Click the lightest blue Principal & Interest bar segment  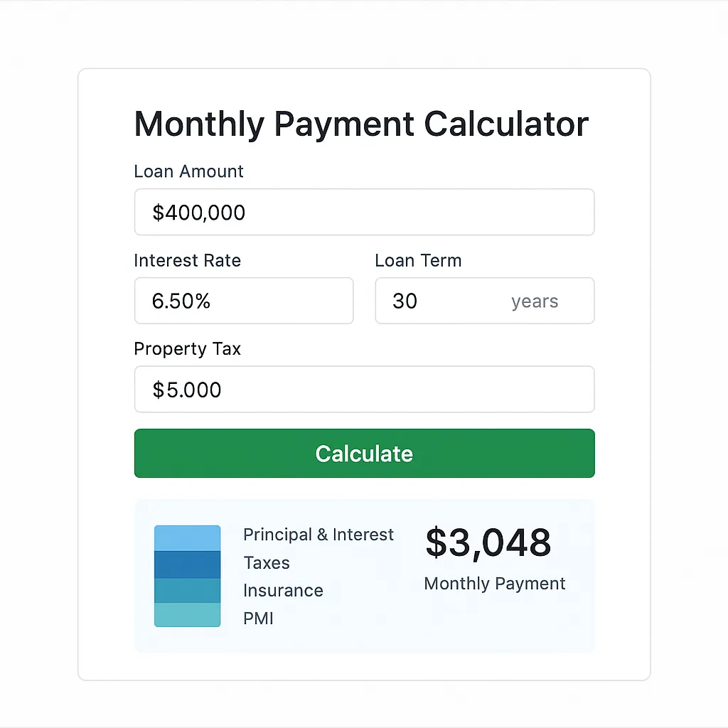pyautogui.click(x=187, y=538)
